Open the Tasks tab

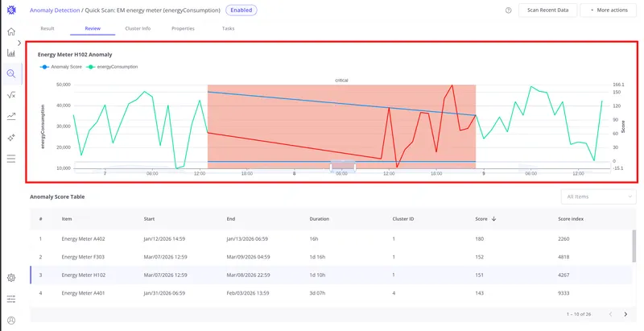coord(229,28)
